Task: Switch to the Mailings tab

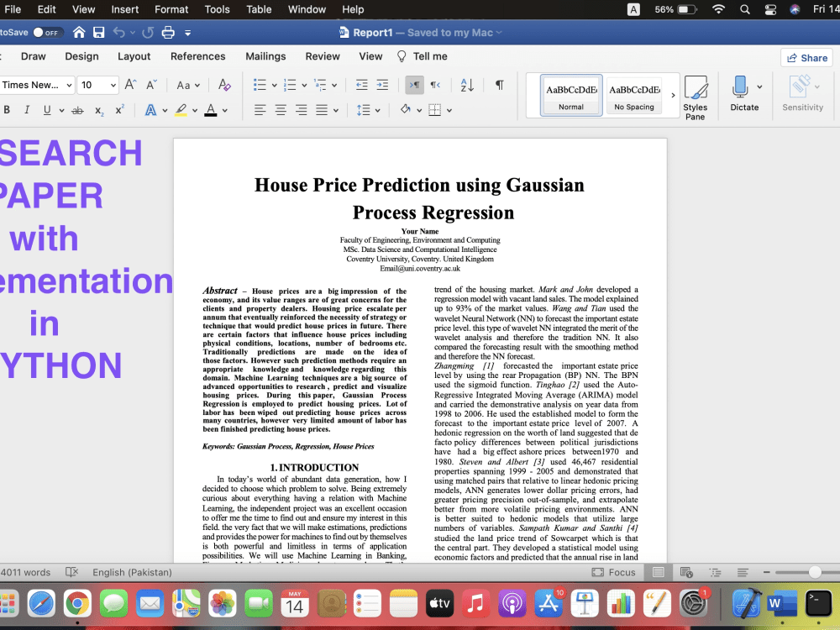Action: (265, 56)
